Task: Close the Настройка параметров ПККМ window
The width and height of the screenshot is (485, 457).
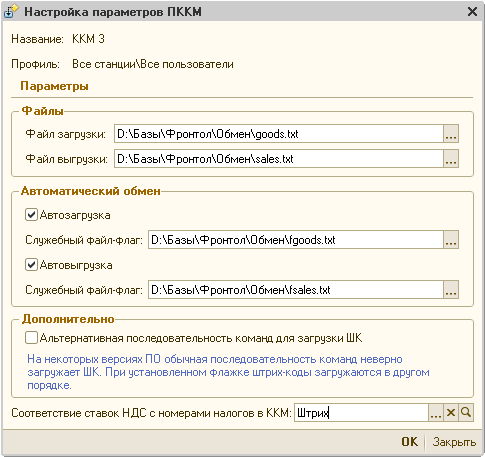Action: [x=472, y=12]
